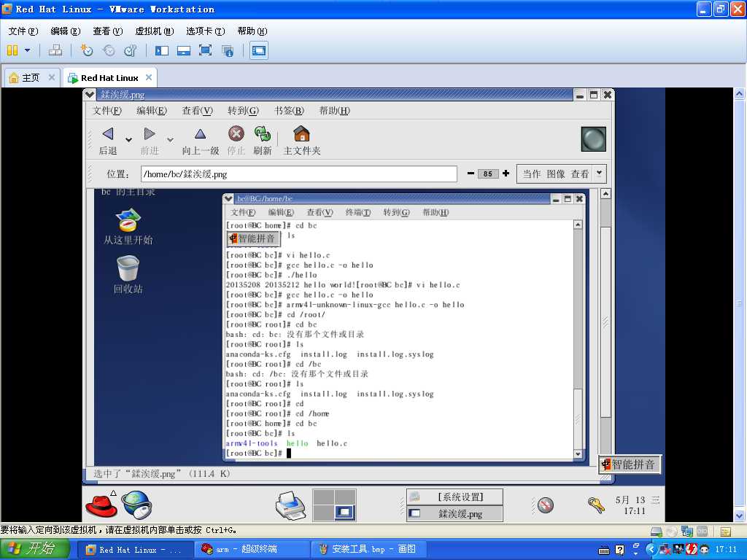Image resolution: width=747 pixels, height=560 pixels.
Task: Open the Nautilus window menu arrow in titlebar
Action: (89, 94)
